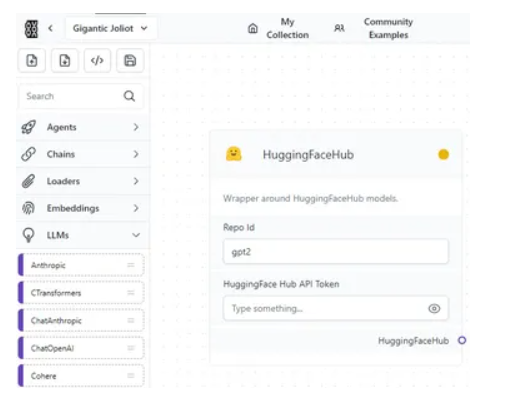Toggle API token visibility eye icon

[434, 309]
